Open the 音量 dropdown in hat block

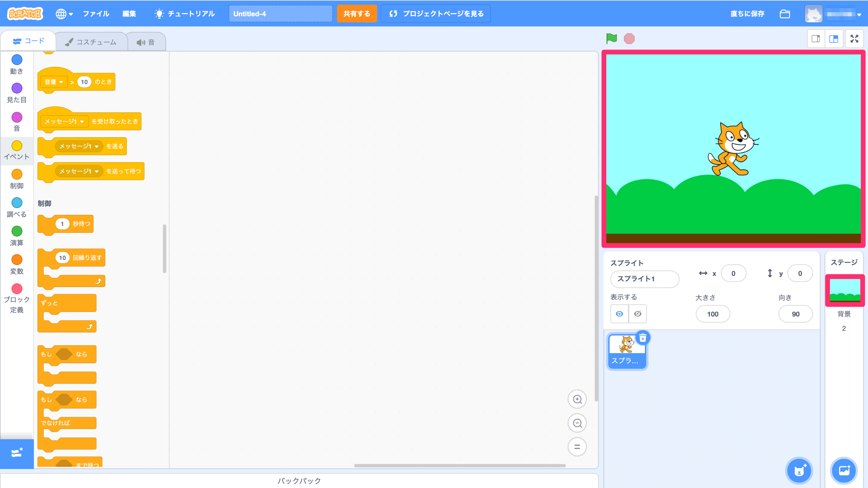point(54,82)
